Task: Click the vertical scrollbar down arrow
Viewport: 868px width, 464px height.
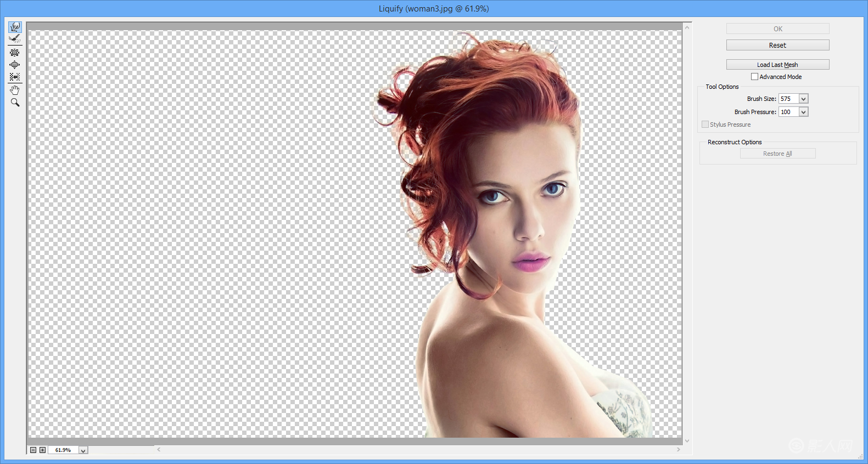Action: click(x=687, y=441)
